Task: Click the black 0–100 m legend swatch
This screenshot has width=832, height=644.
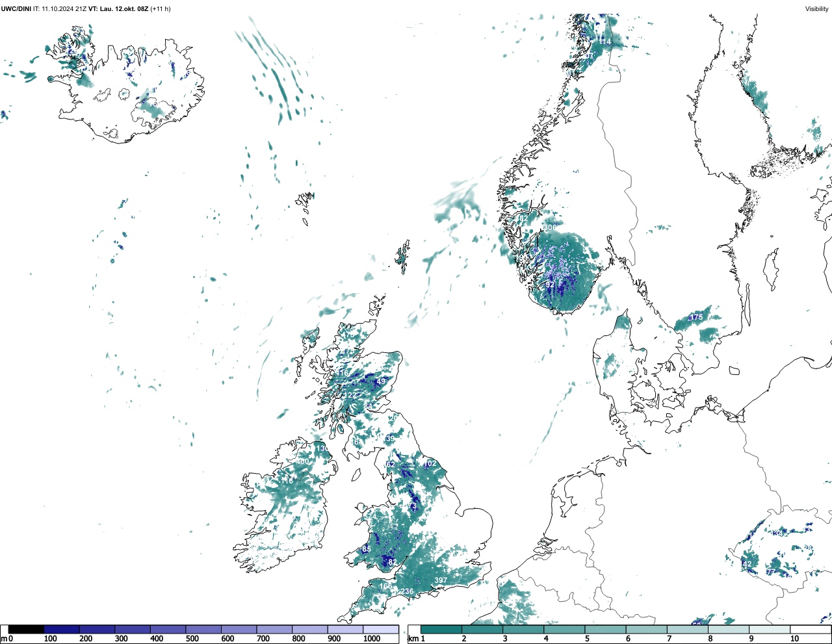Action: pyautogui.click(x=26, y=629)
